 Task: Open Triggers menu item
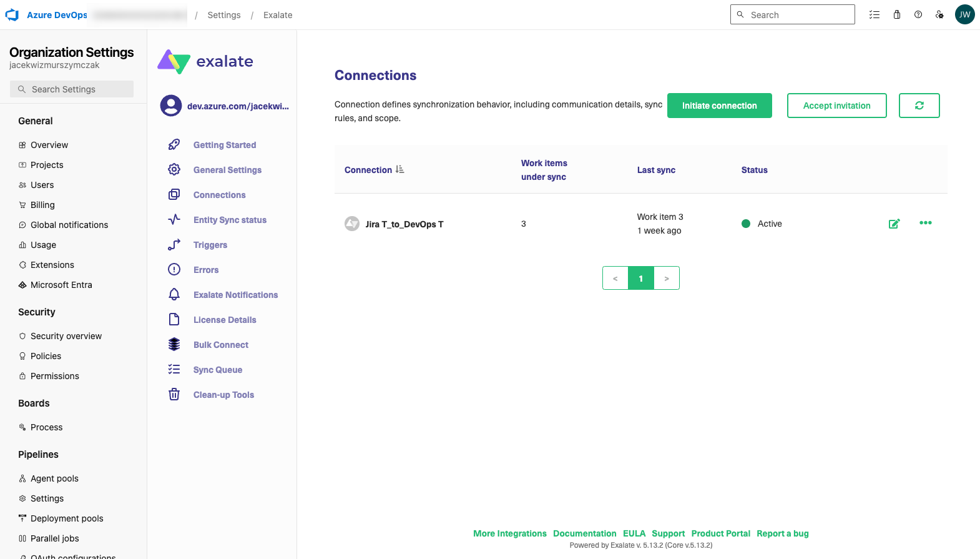tap(210, 245)
